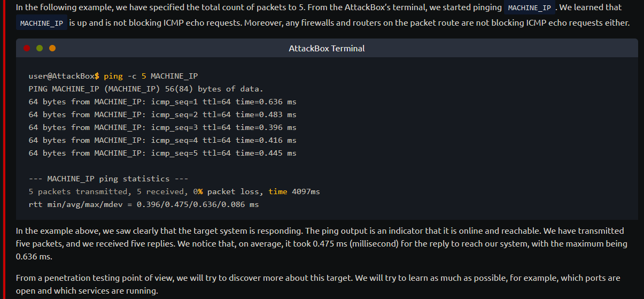
Task: Click the MACHINE_IP code chip before 'is up'
Action: tap(42, 24)
